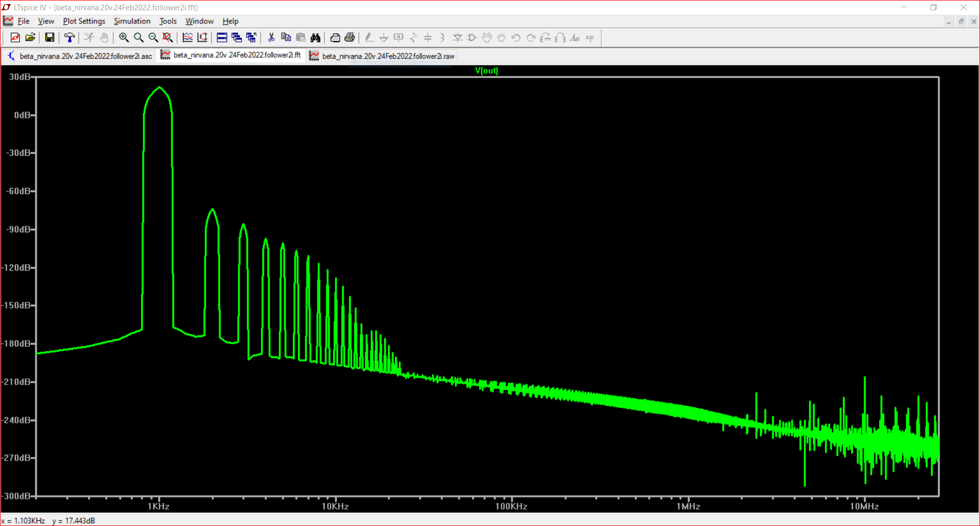Open the Window menu
This screenshot has width=980, height=526.
200,21
